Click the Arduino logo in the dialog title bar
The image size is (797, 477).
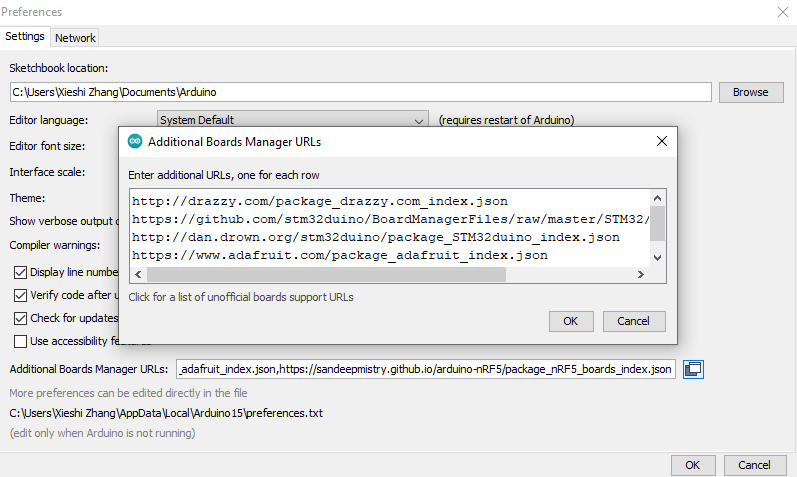[135, 141]
